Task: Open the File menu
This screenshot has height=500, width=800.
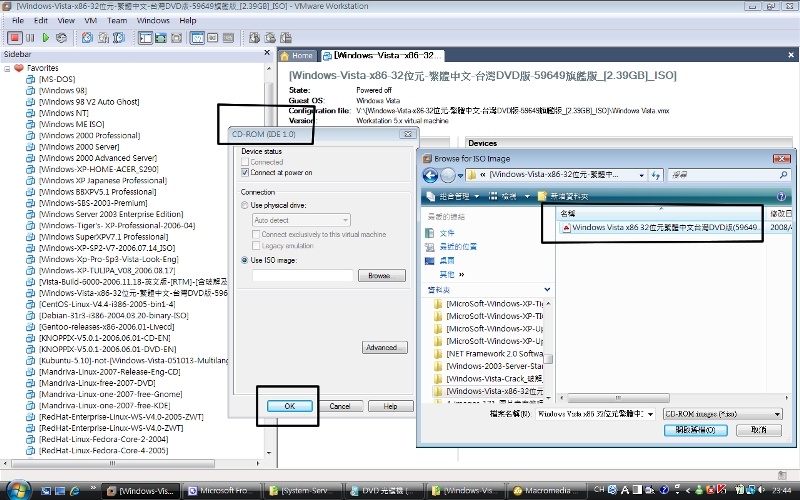Action: [x=18, y=20]
